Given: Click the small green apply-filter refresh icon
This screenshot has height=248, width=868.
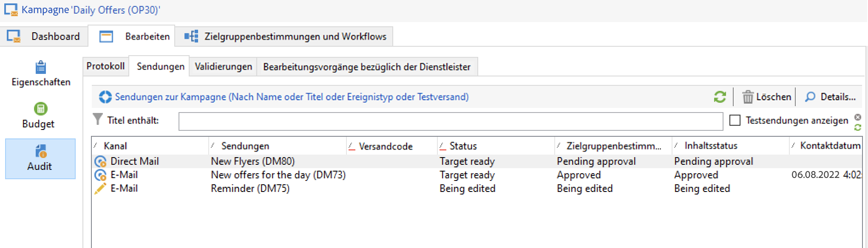Looking at the screenshot, I should tap(858, 127).
